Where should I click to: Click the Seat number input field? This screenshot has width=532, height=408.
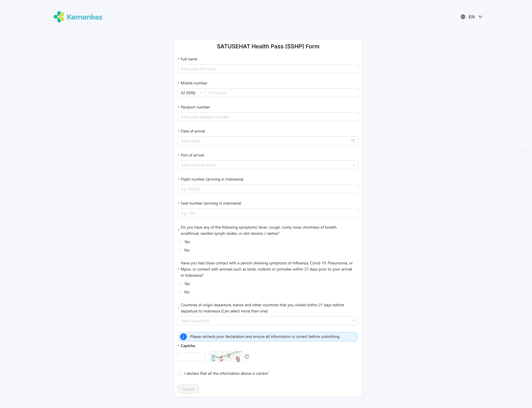click(268, 213)
